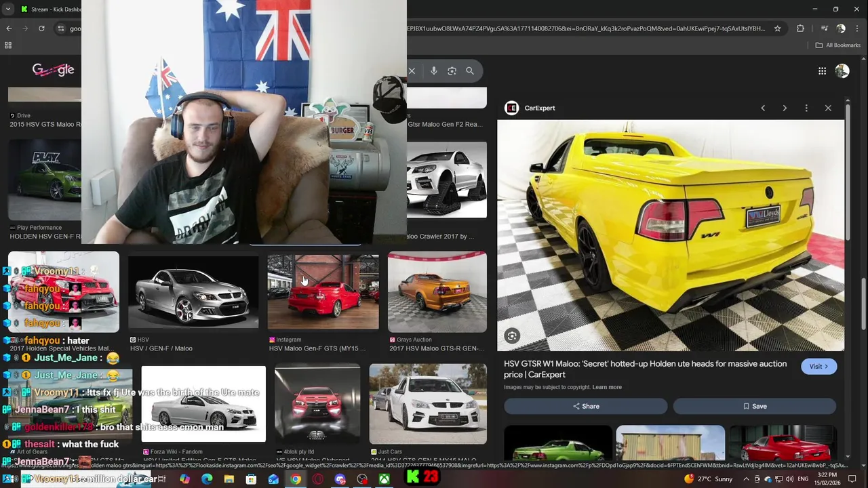Open Microsoft Store from the taskbar
The image size is (868, 488).
(x=251, y=479)
